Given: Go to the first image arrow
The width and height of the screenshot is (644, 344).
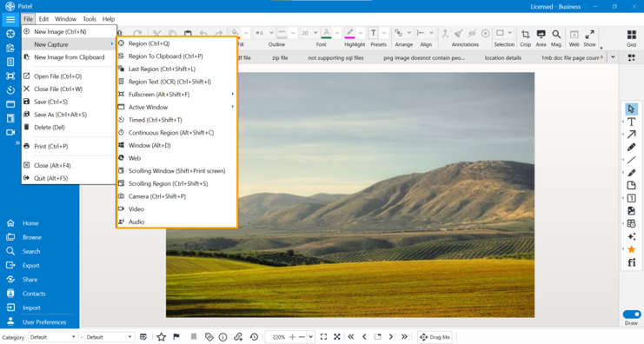Looking at the screenshot, I should tap(351, 336).
